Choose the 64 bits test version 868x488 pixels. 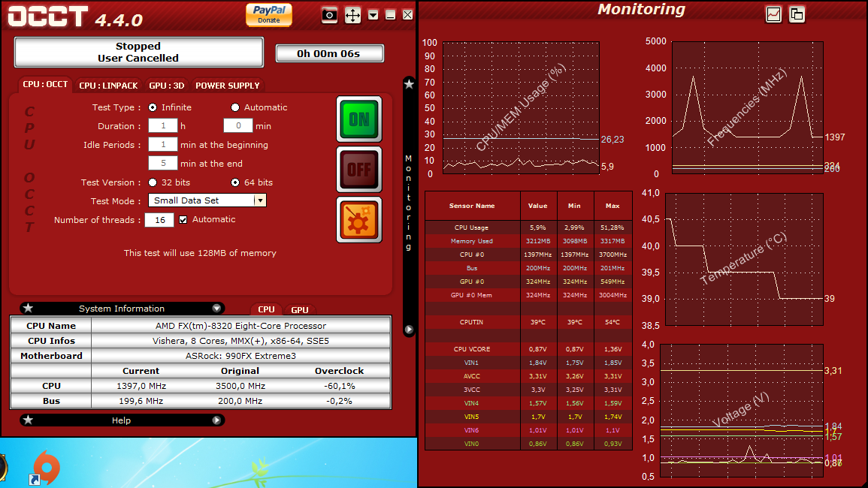tap(235, 182)
